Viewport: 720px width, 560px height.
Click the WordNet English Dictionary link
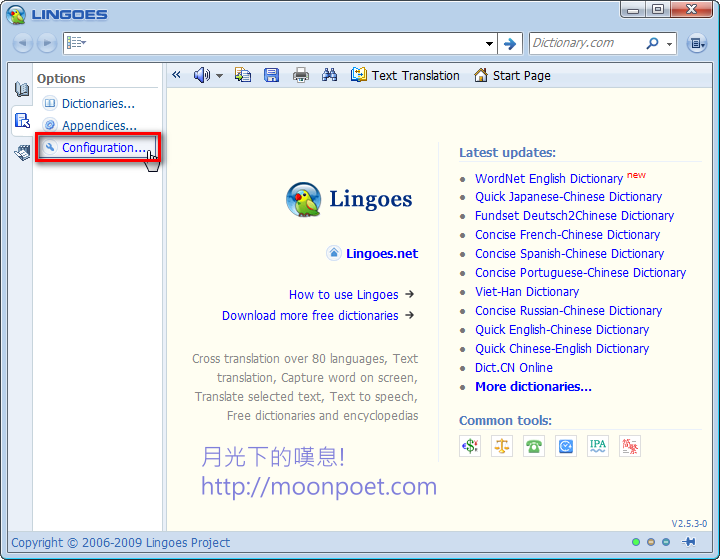pos(549,178)
